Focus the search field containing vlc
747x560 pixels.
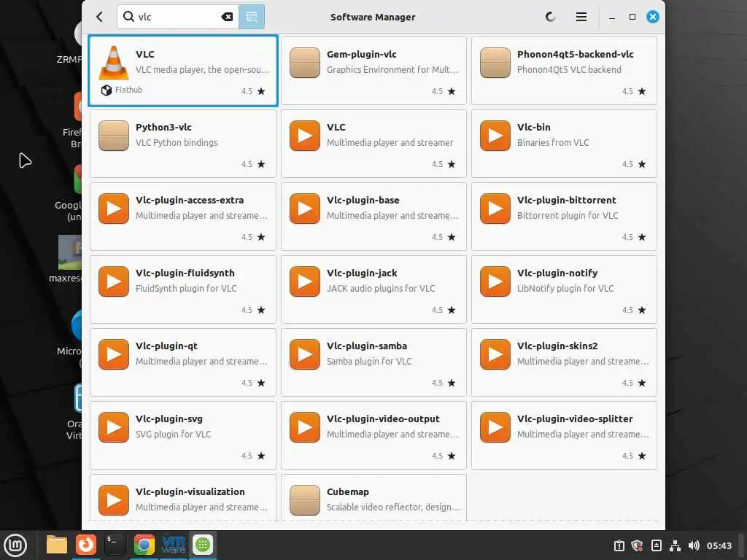pos(178,17)
